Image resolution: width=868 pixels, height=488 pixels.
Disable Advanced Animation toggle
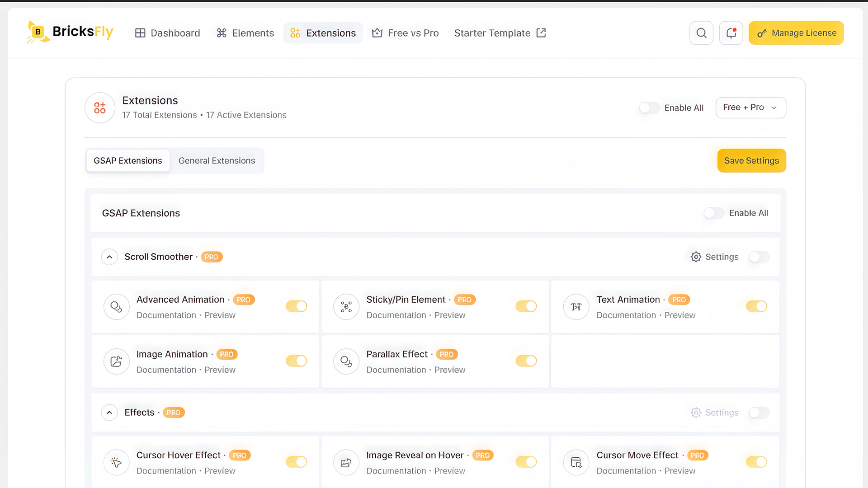pyautogui.click(x=297, y=306)
